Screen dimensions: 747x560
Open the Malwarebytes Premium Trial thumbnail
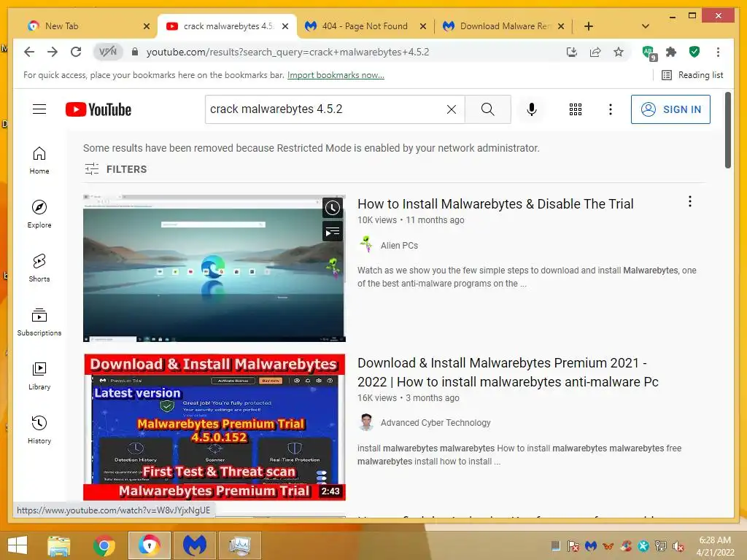(x=214, y=427)
